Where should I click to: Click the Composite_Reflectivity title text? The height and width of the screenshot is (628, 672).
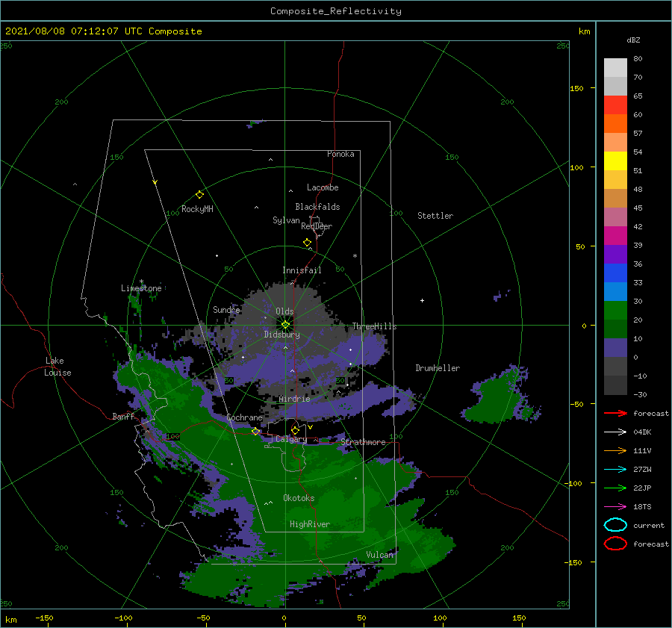(336, 11)
